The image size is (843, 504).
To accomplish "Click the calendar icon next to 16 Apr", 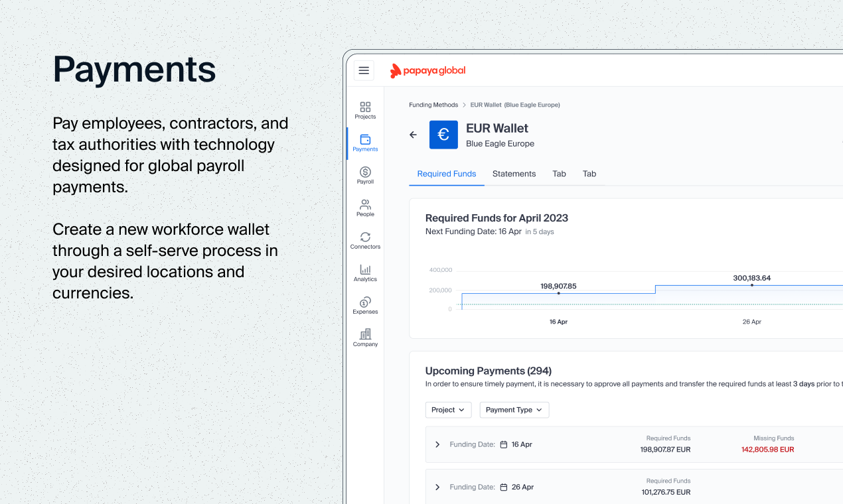I will [x=503, y=444].
